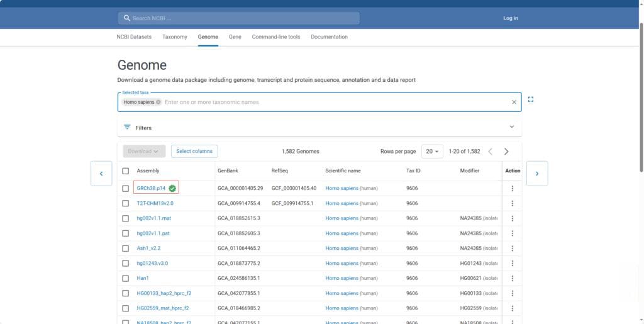This screenshot has height=324, width=644.
Task: Open the hg002v1.1.pat assembly link
Action: [x=153, y=233]
